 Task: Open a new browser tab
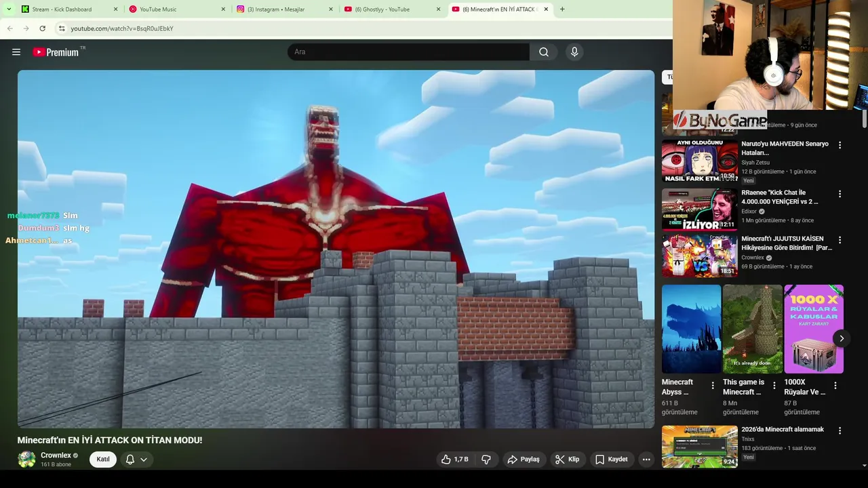tap(562, 9)
